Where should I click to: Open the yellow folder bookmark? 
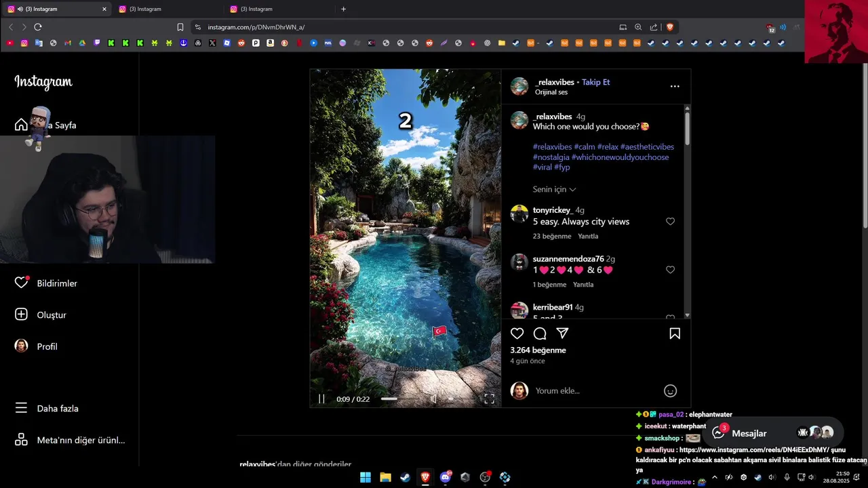[x=501, y=43]
